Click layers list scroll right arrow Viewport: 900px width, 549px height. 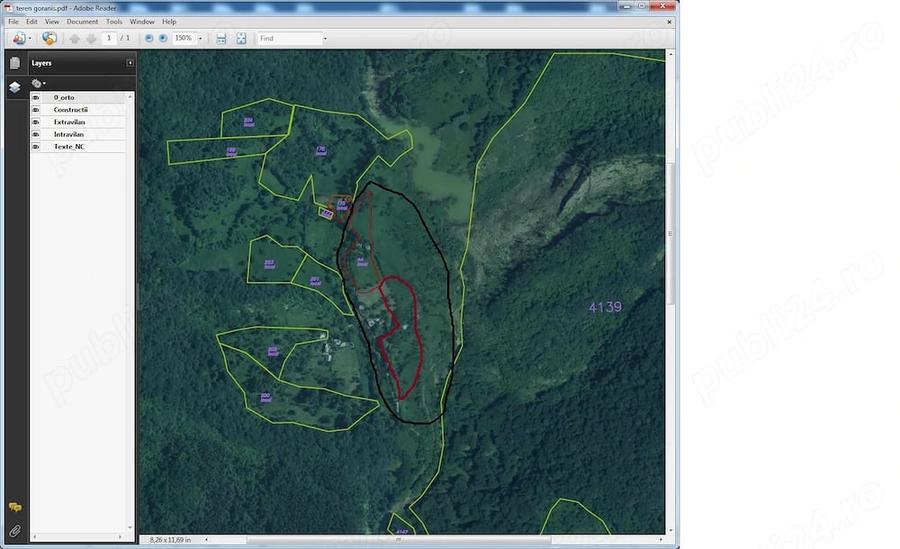tap(119, 537)
